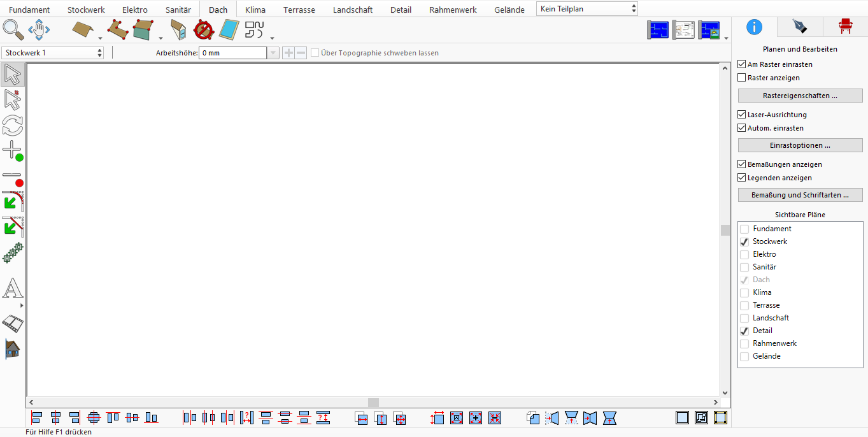Image resolution: width=868 pixels, height=437 pixels.
Task: Open the red armchair furniture panel
Action: pos(845,26)
